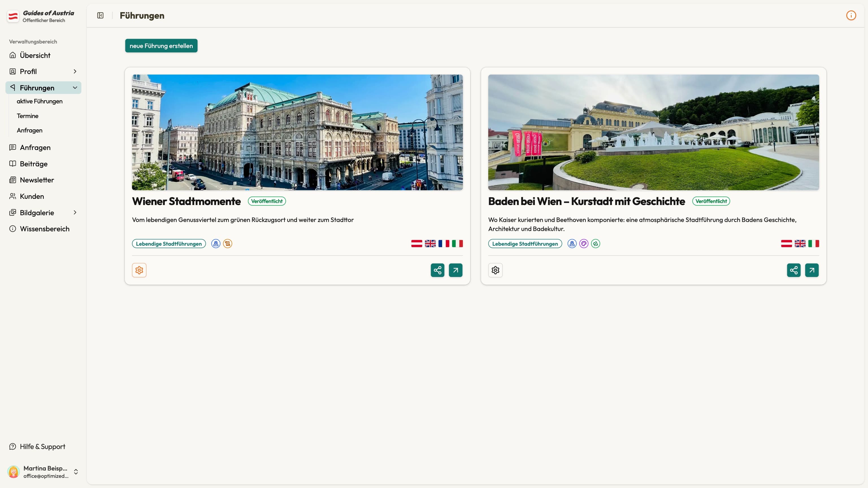The image size is (868, 488).
Task: Collapse the sidebar with the panel toggle icon
Action: click(100, 16)
